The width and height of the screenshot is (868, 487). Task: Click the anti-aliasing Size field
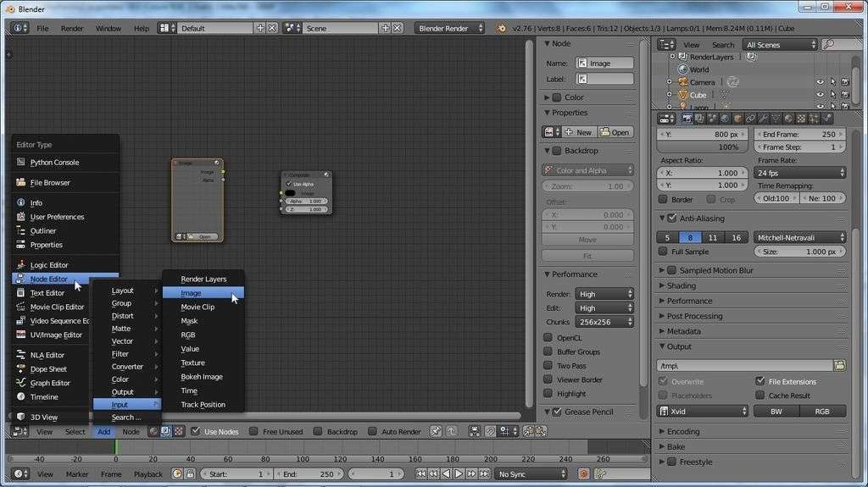point(799,252)
